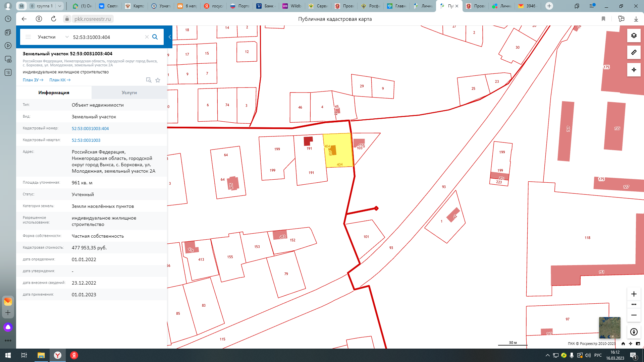Viewport: 644px width, 362px height.
Task: Select the ruler measurement tool
Action: [x=634, y=52]
